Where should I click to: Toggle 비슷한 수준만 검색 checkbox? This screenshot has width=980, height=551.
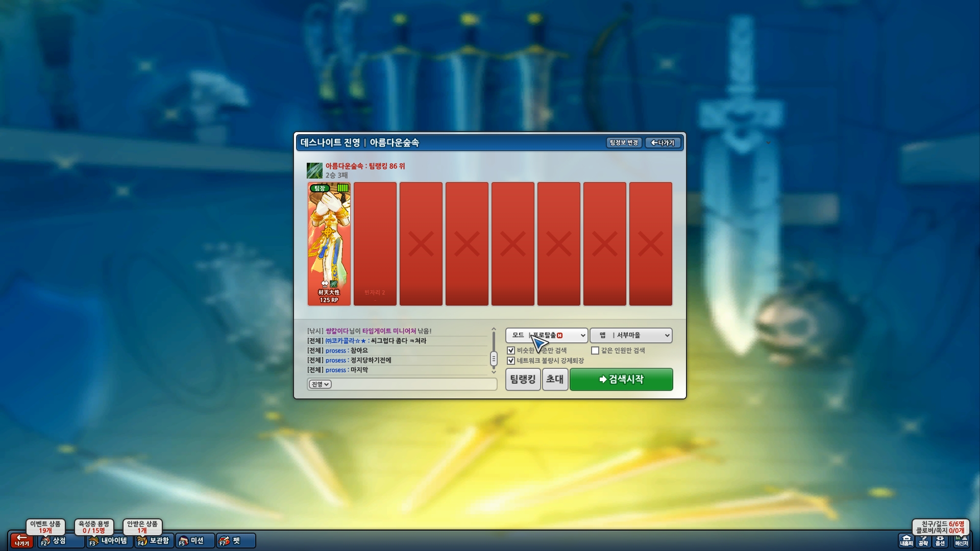pos(511,350)
